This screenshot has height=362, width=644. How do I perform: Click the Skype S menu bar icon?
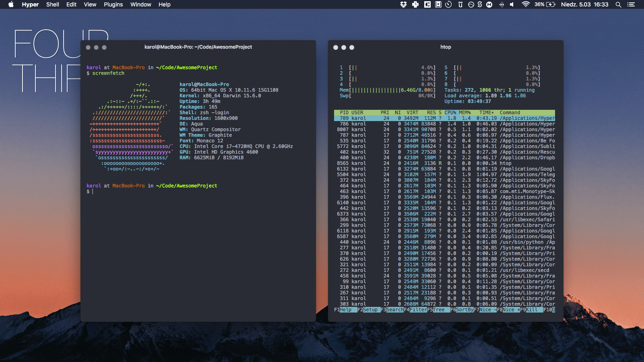click(x=480, y=4)
